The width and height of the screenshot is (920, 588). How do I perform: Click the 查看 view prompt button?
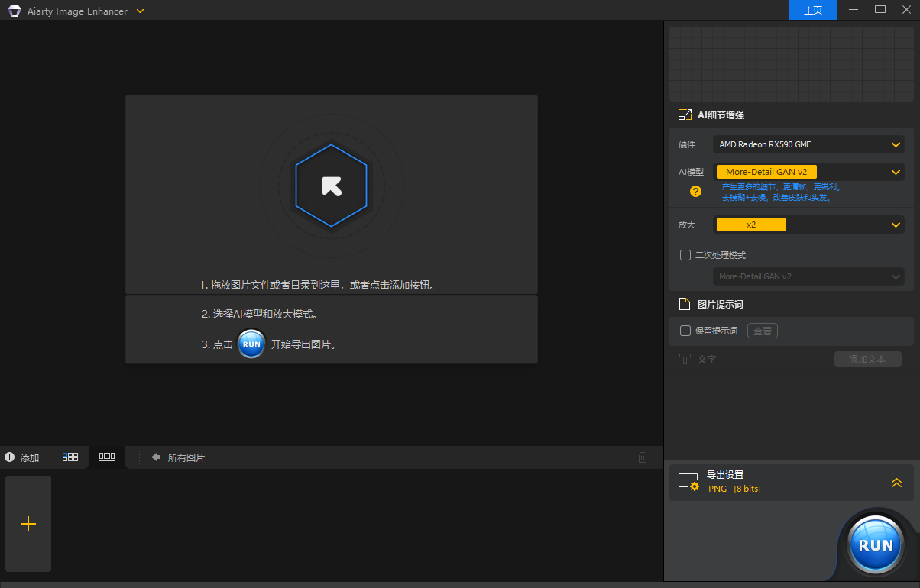[762, 331]
